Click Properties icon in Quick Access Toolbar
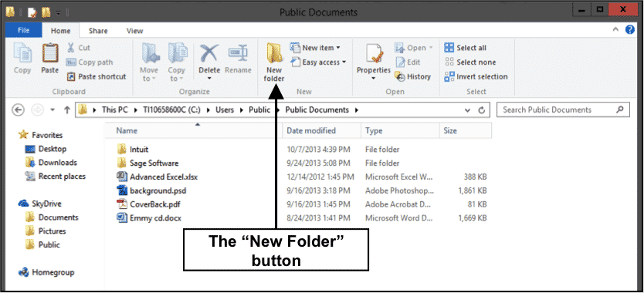Image resolution: width=644 pixels, height=293 pixels. coord(32,12)
